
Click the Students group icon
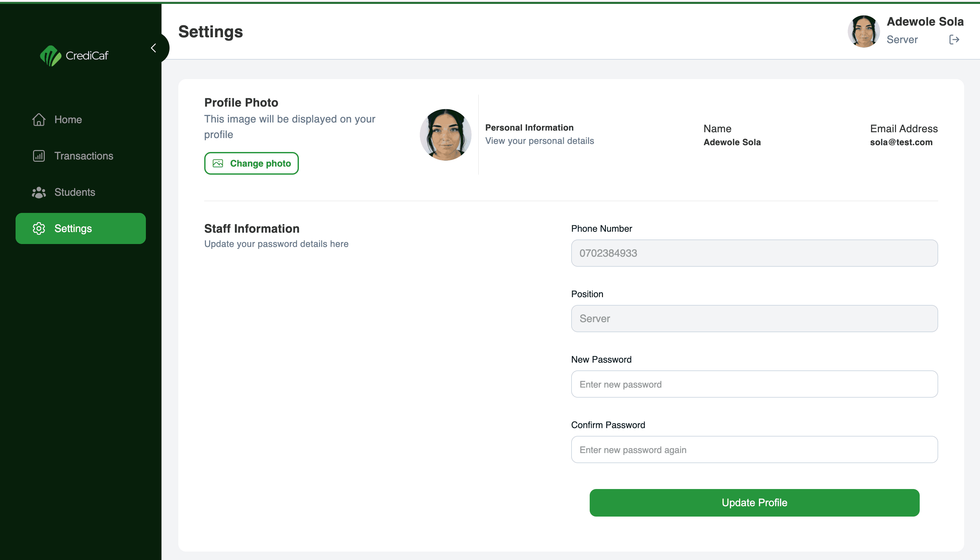pyautogui.click(x=39, y=192)
